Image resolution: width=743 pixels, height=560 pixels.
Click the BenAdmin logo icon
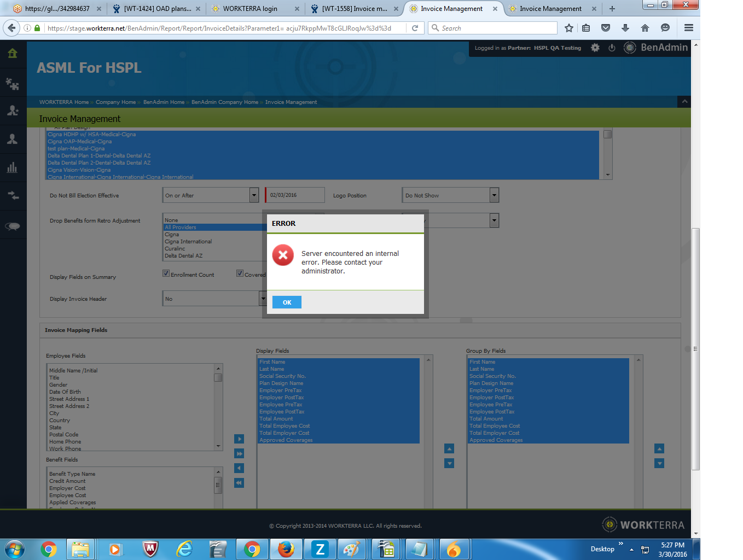(630, 48)
